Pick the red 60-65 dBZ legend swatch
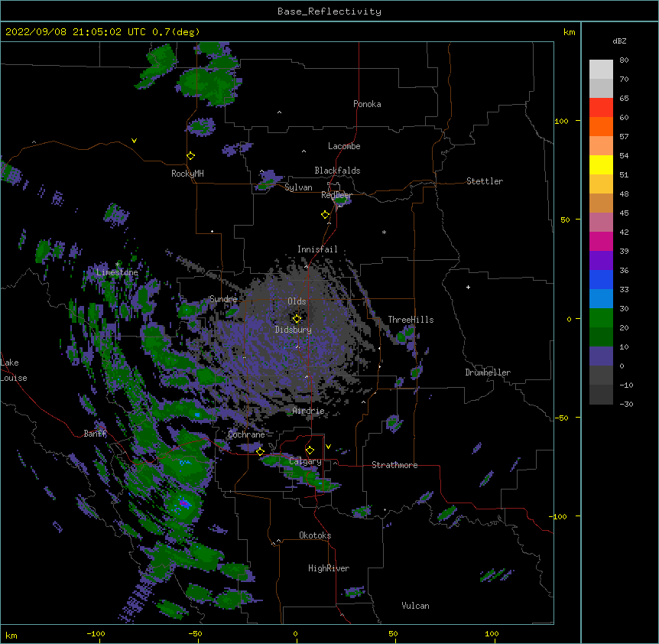The width and height of the screenshot is (659, 644). click(x=601, y=108)
